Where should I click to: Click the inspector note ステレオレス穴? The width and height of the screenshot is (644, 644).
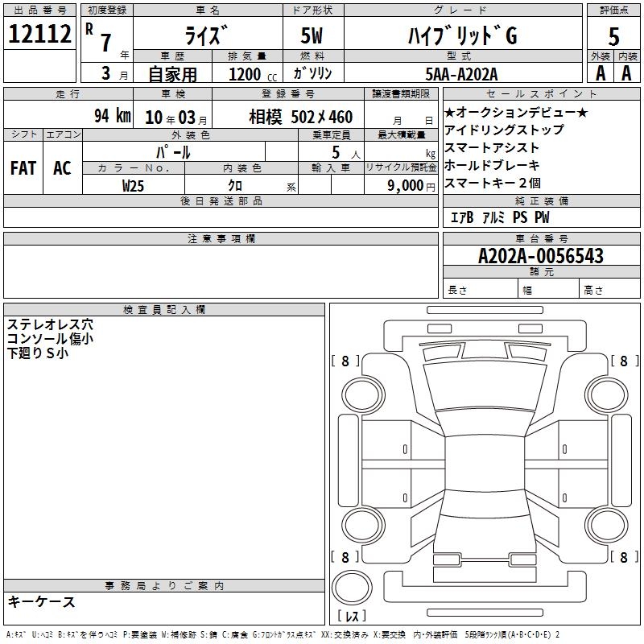click(50, 324)
